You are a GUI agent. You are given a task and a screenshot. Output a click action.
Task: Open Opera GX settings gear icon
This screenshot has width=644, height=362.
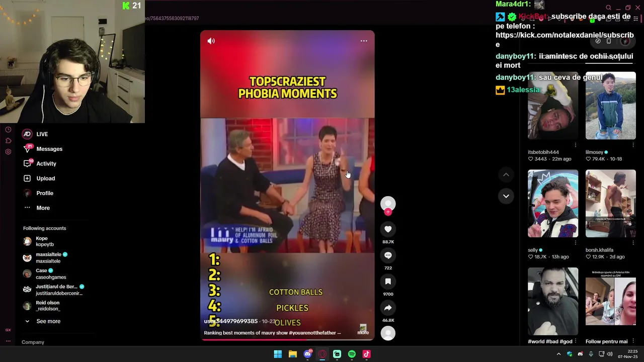pyautogui.click(x=8, y=152)
